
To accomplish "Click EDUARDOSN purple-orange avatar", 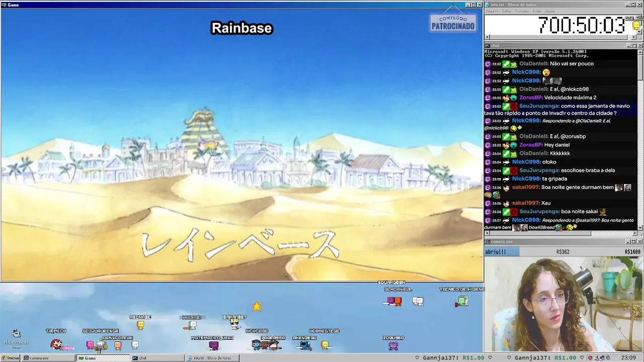I will (x=393, y=301).
